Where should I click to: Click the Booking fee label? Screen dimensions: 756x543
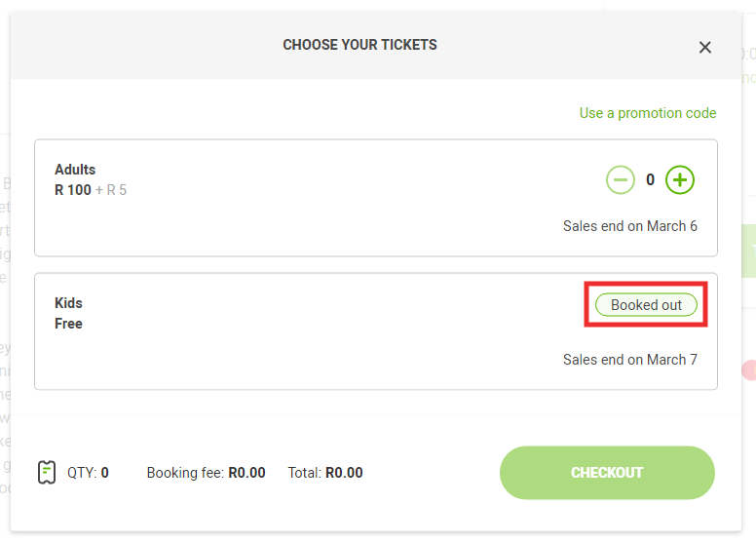point(186,473)
